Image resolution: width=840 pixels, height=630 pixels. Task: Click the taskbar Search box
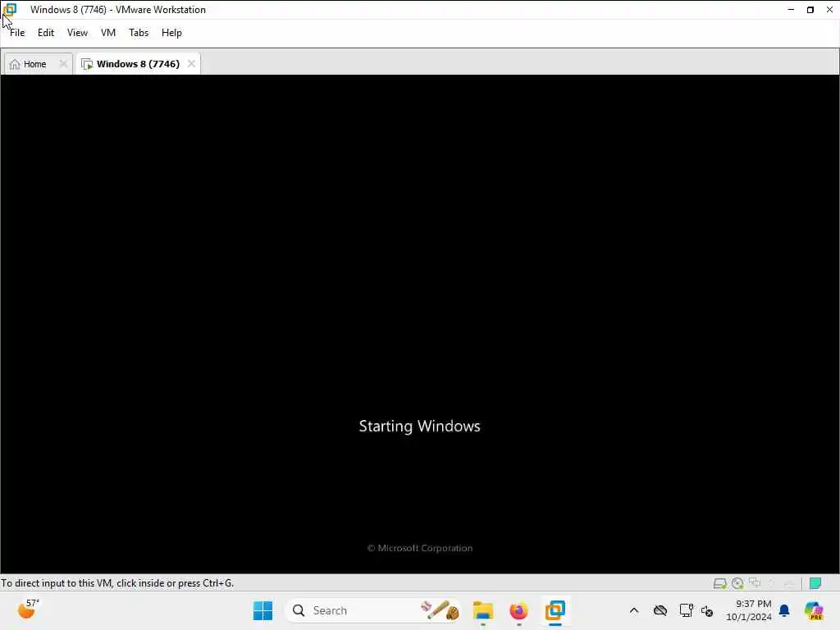pyautogui.click(x=374, y=610)
